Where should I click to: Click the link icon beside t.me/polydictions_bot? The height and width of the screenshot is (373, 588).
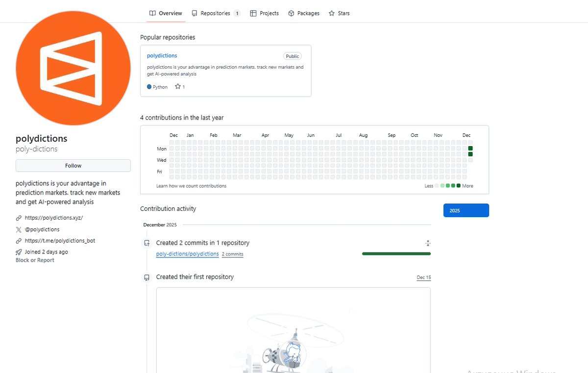click(x=19, y=241)
